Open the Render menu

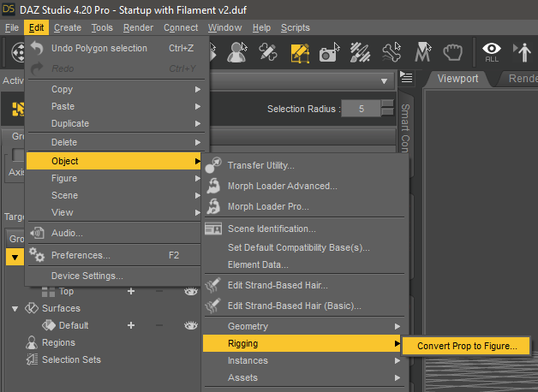[x=138, y=27]
